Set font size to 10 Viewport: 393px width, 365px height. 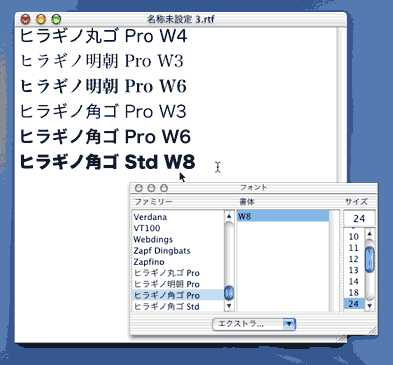(x=354, y=237)
